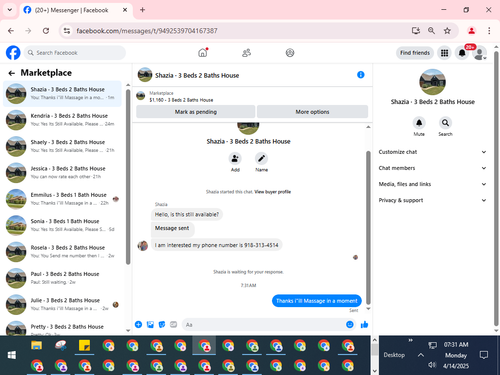Click the Desktop toolbar label in taskbar
Viewport: 500px width, 375px height.
click(394, 355)
